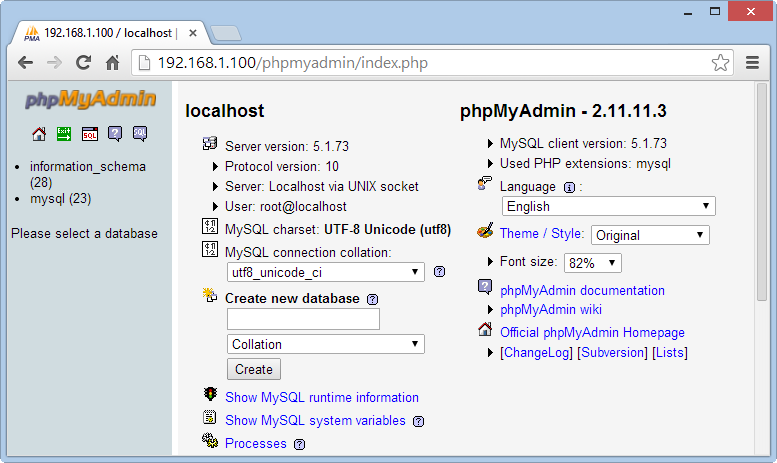This screenshot has height=463, width=777.
Task: Click the SQL documentation icon in sidebar
Action: coord(140,133)
